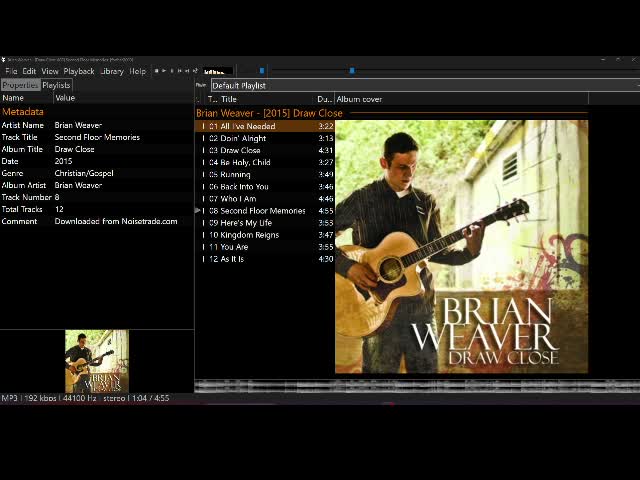Screen dimensions: 640x480
Task: Select track 09 Here's My Life
Action: click(x=265, y=223)
